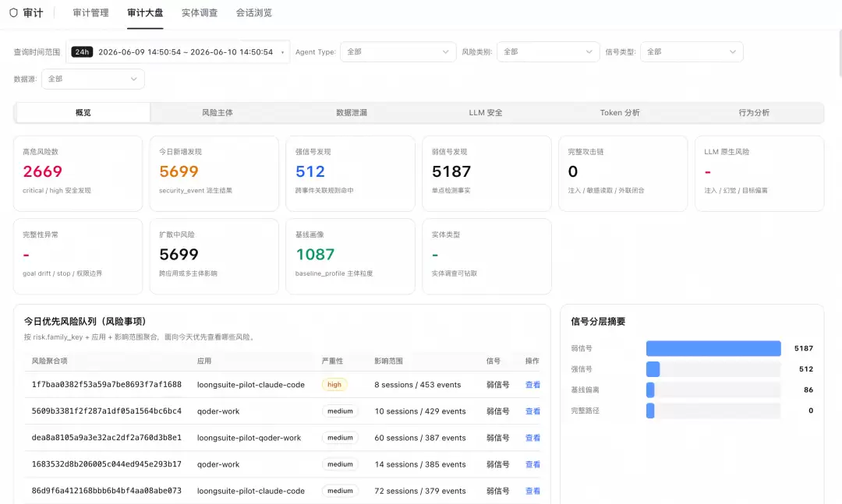This screenshot has width=842, height=504.
Task: Click the audit shield logo icon
Action: (x=13, y=13)
